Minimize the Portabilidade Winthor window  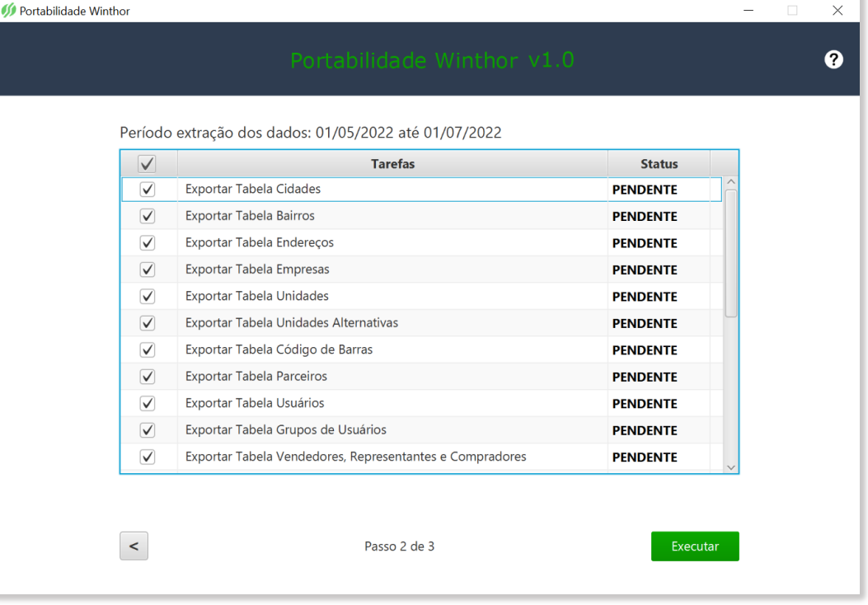tap(748, 11)
